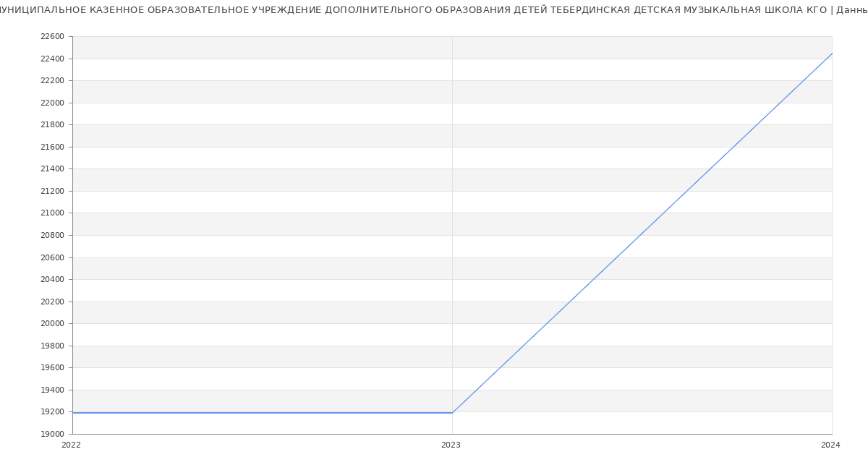Click the rising blue line between 2023 and 2024
868x470 pixels.
[x=642, y=233]
